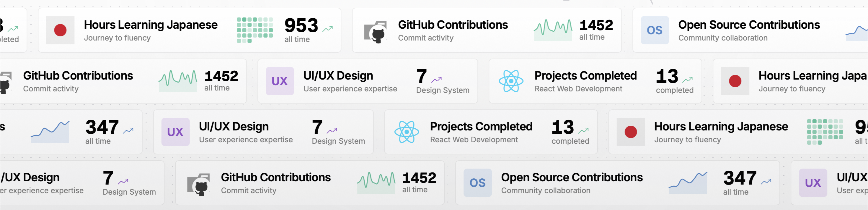Open "Hours Learning Japanese" title in the top row
The image size is (868, 210).
151,25
